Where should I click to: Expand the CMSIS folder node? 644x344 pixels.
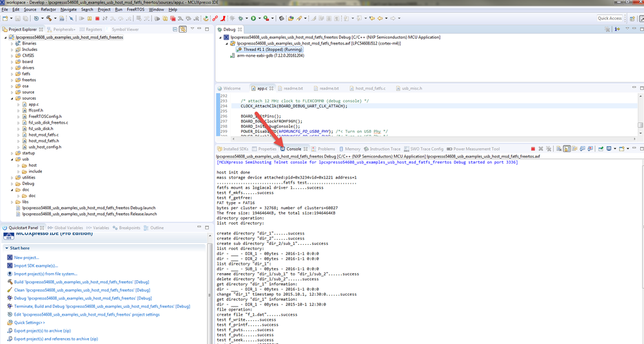12,56
